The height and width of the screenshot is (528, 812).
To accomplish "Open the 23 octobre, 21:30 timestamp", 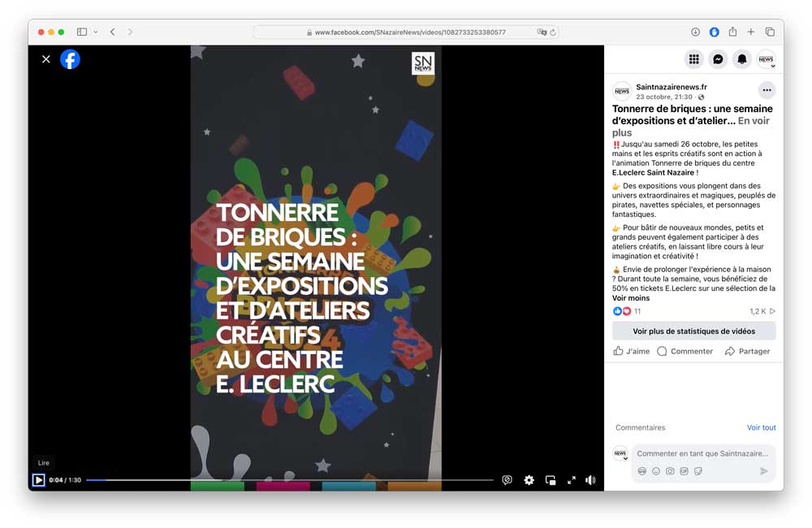I will (664, 97).
